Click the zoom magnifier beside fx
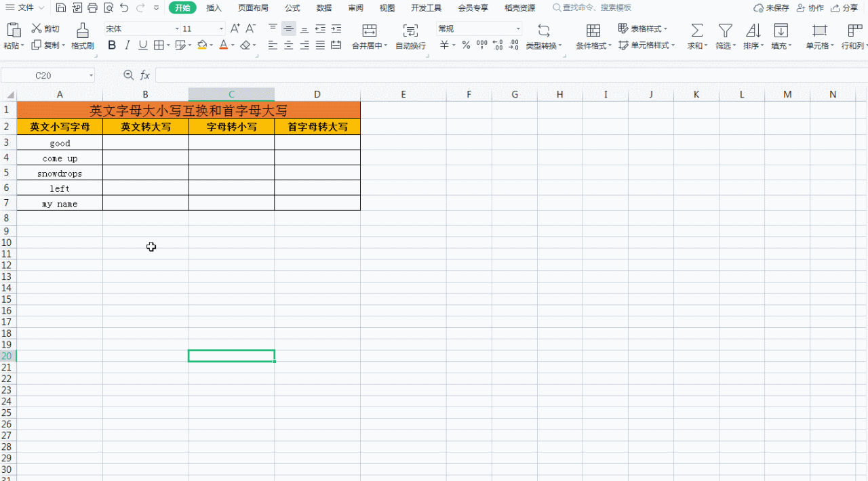This screenshot has height=481, width=868. pyautogui.click(x=129, y=75)
